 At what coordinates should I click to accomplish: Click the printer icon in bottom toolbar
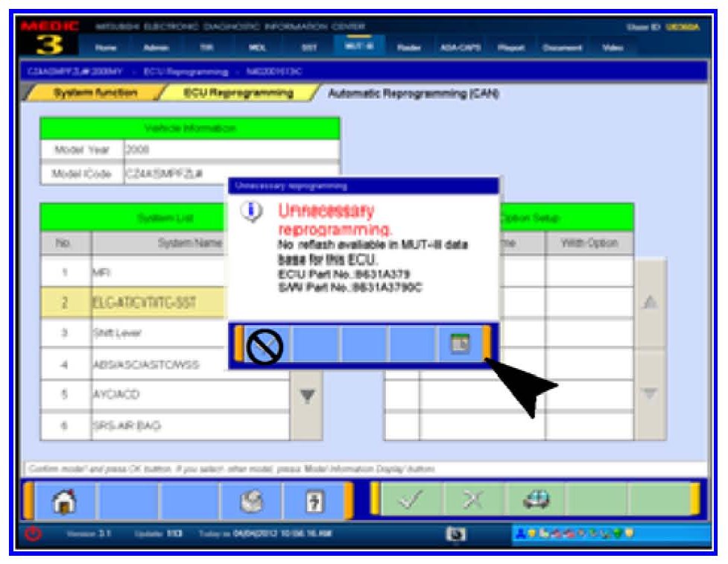[x=252, y=500]
